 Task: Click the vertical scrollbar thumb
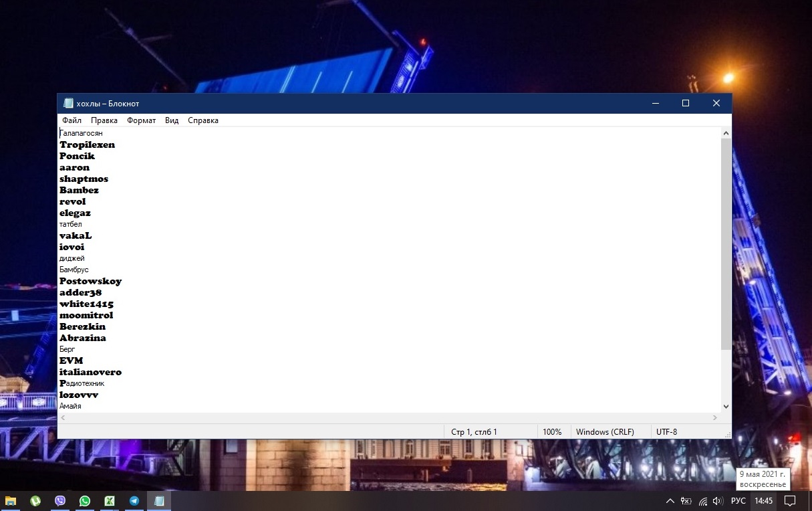point(726,244)
